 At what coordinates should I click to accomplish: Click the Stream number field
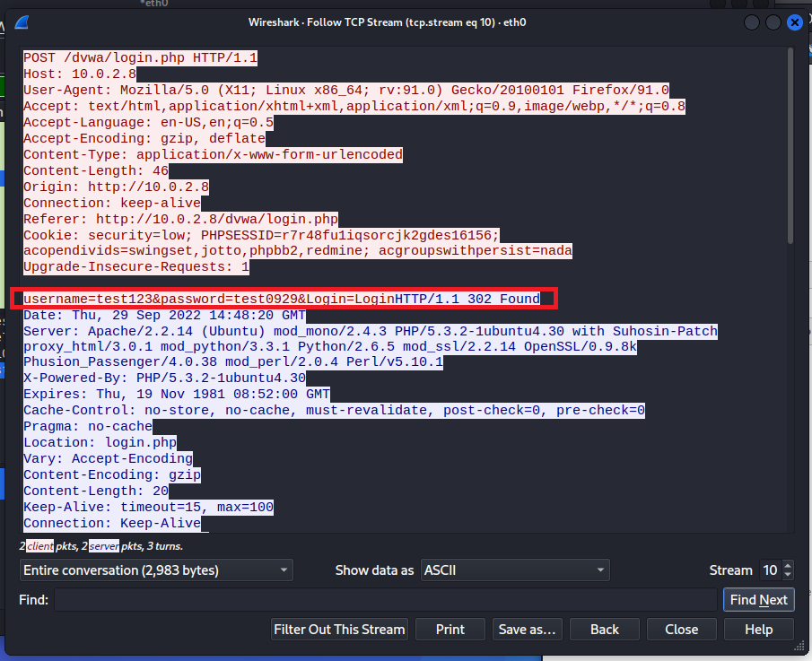[770, 570]
